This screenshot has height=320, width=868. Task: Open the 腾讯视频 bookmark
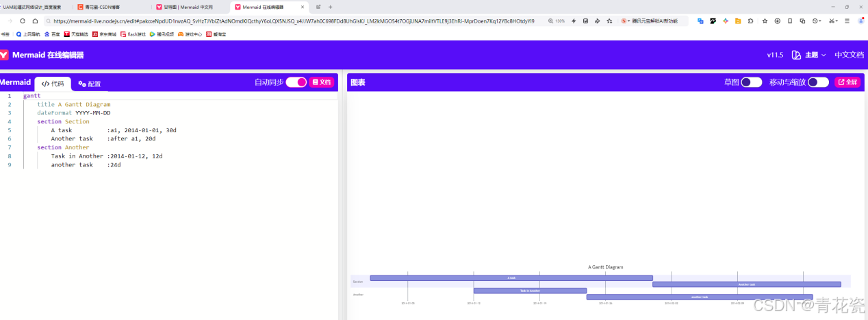(162, 34)
